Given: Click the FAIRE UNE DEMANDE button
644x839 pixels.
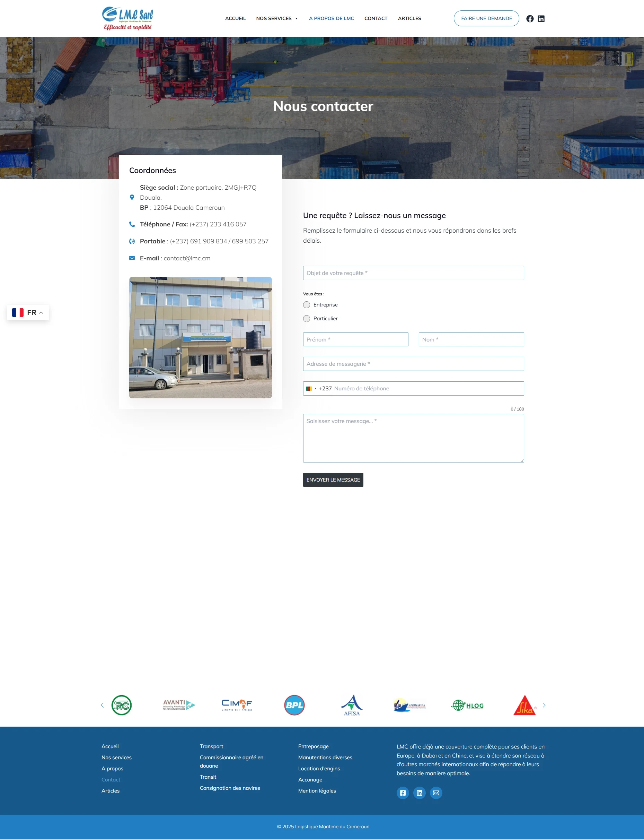Looking at the screenshot, I should coord(486,18).
